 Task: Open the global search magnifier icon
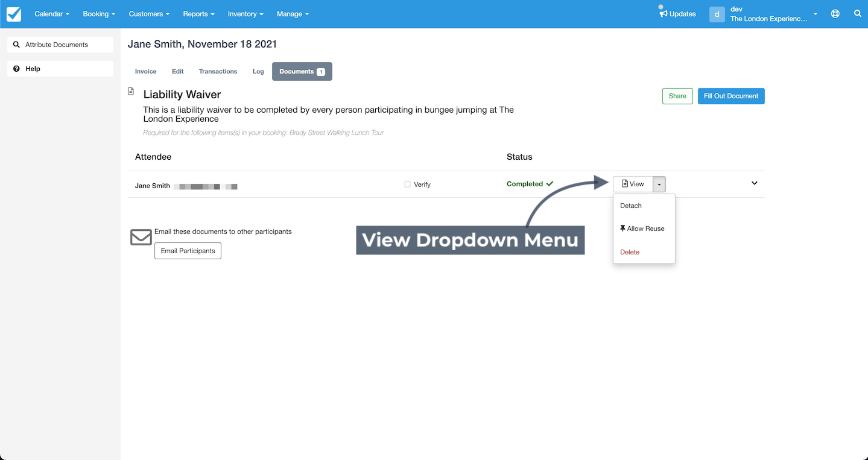pos(857,14)
